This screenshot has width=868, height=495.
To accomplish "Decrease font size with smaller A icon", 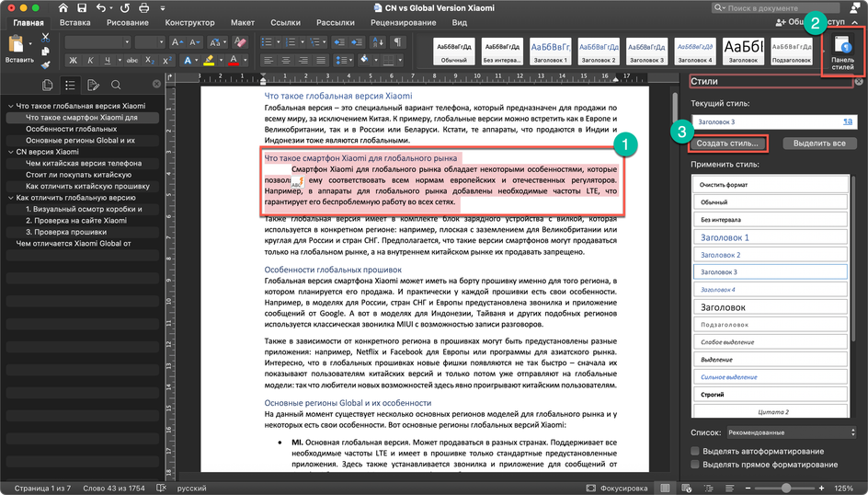I will pos(194,42).
